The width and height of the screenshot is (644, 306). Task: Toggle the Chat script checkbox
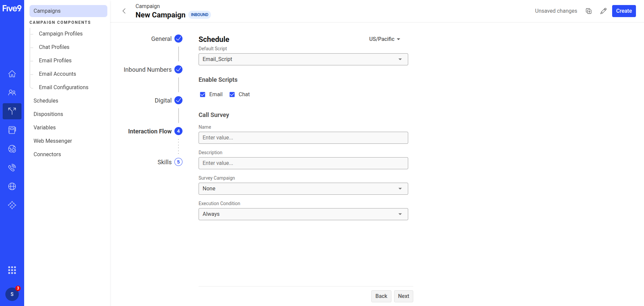[232, 95]
